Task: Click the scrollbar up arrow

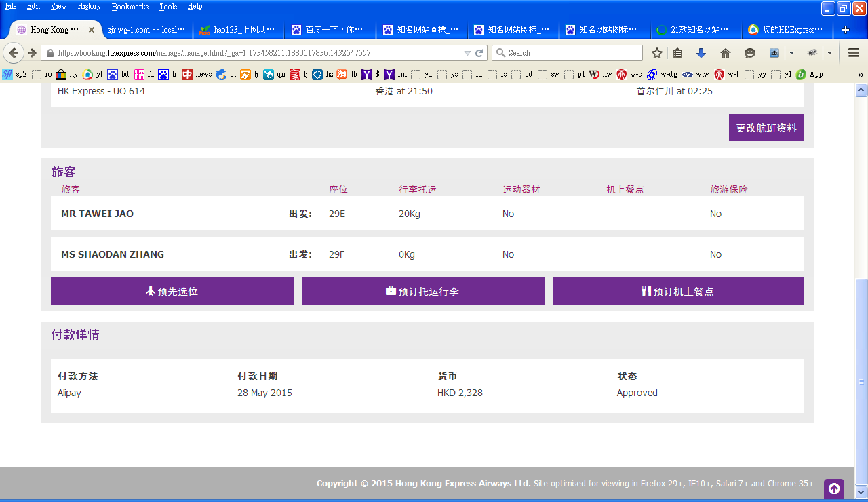Action: [x=861, y=90]
